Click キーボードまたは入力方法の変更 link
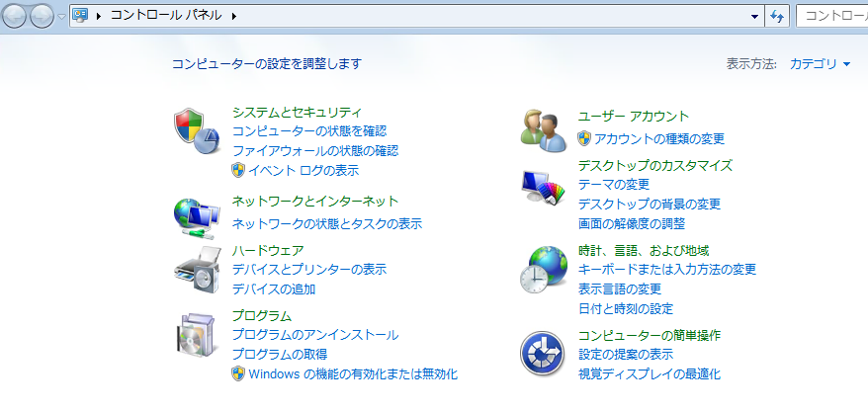868x412 pixels. (667, 270)
